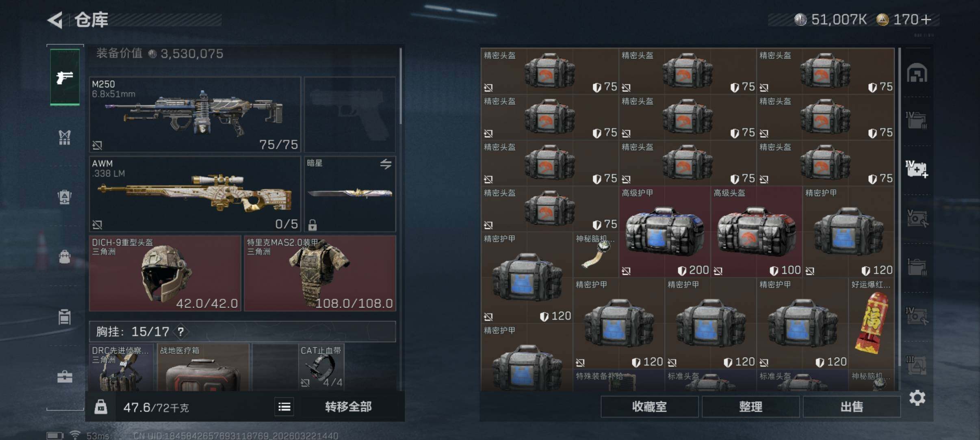Screen dimensions: 980x440
Task: Open the list view icon beside transfer all
Action: (284, 407)
